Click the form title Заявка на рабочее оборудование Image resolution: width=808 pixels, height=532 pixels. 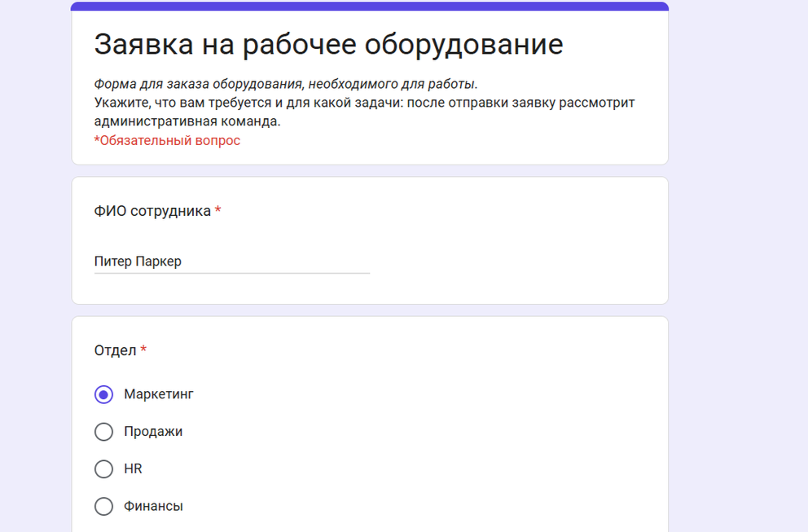pyautogui.click(x=328, y=44)
